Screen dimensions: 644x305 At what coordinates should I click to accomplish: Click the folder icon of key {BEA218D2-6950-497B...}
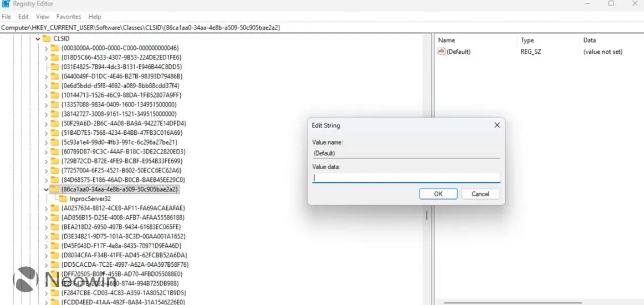55,227
